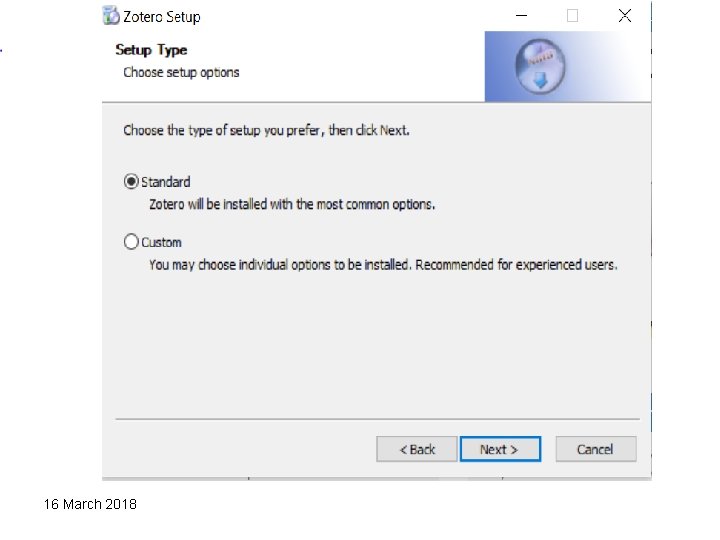
Task: Go back with the '< Back' button
Action: [417, 449]
